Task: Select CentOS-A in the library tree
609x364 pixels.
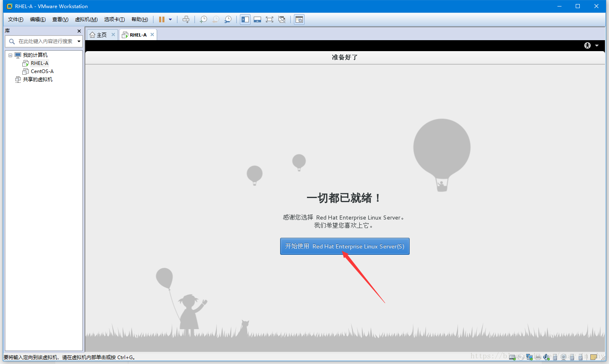Action: point(42,71)
